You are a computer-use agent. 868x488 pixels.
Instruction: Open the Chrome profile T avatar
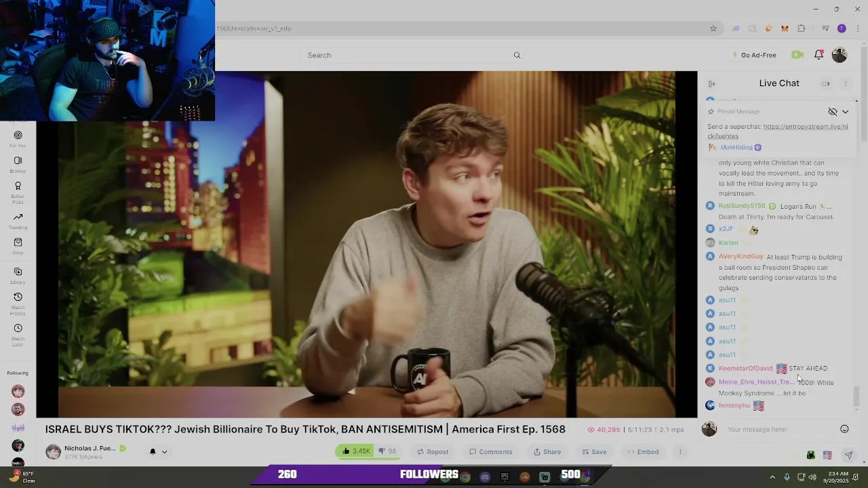click(x=842, y=28)
